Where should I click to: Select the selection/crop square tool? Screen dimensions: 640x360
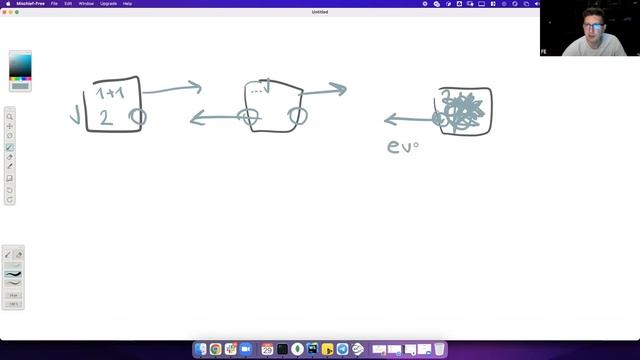[10, 178]
